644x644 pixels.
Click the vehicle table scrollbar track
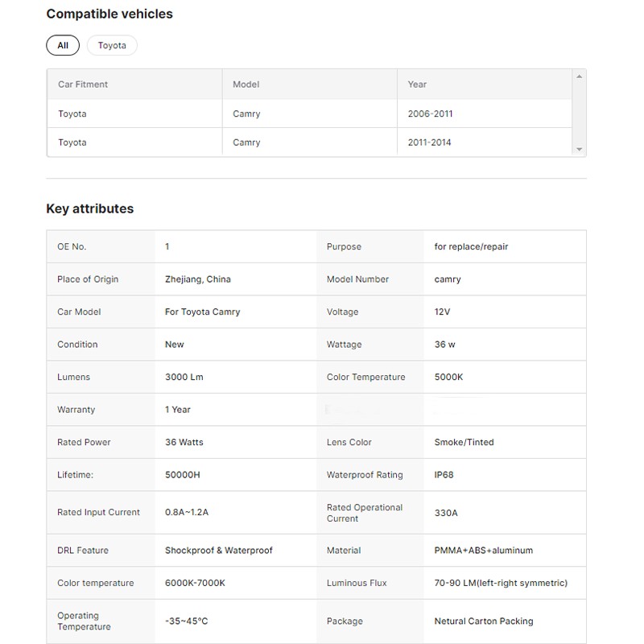click(579, 113)
